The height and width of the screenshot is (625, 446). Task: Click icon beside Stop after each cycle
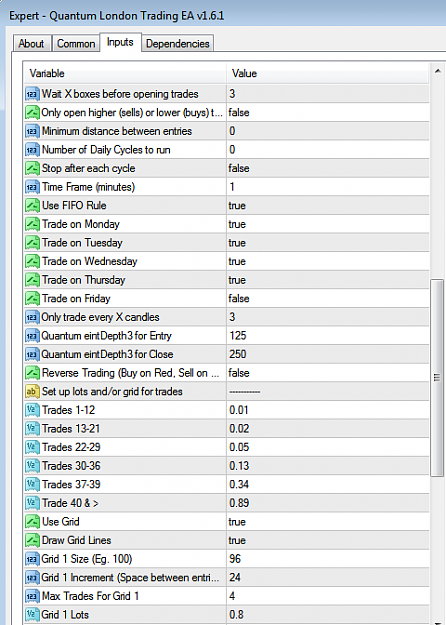[32, 169]
